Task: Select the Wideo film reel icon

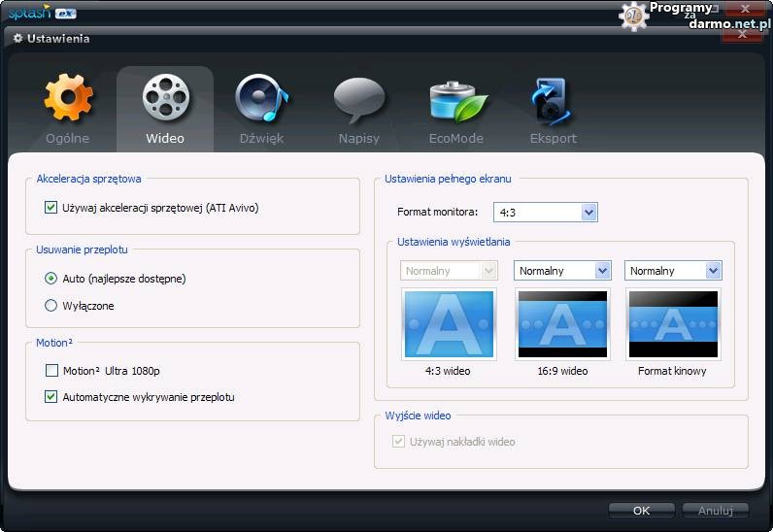Action: [x=165, y=100]
